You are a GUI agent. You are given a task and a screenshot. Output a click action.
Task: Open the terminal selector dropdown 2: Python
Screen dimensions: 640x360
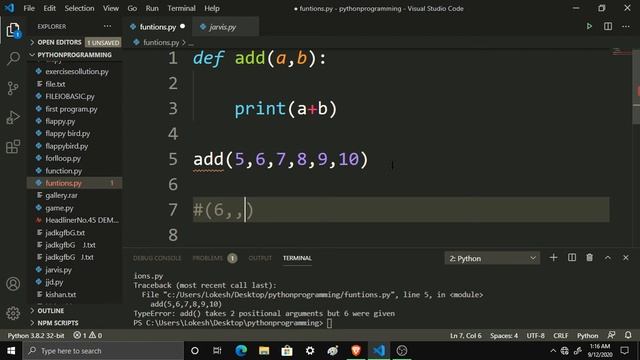492,258
